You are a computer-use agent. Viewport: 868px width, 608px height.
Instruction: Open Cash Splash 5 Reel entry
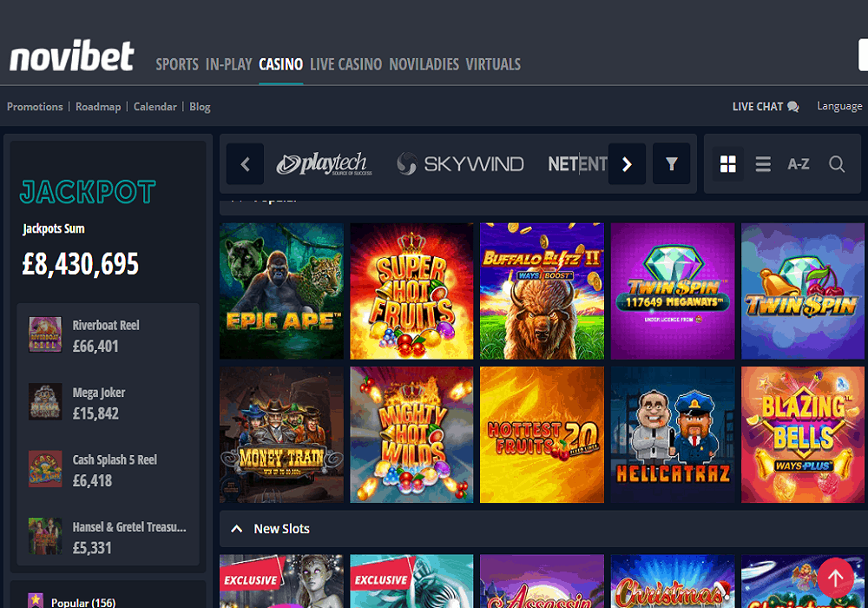pyautogui.click(x=108, y=470)
